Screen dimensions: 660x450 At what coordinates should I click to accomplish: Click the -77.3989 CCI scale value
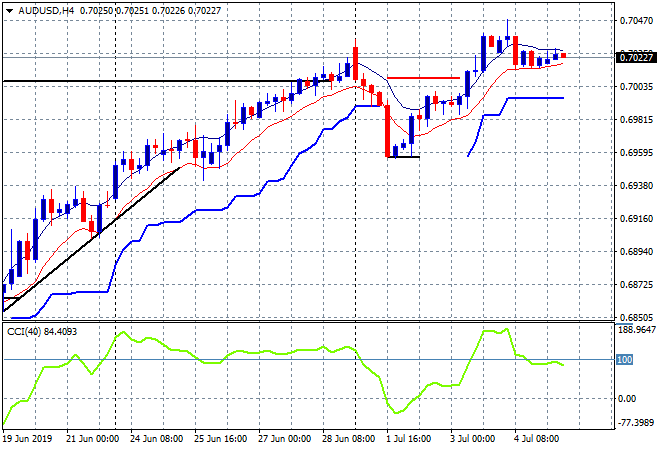[x=636, y=423]
